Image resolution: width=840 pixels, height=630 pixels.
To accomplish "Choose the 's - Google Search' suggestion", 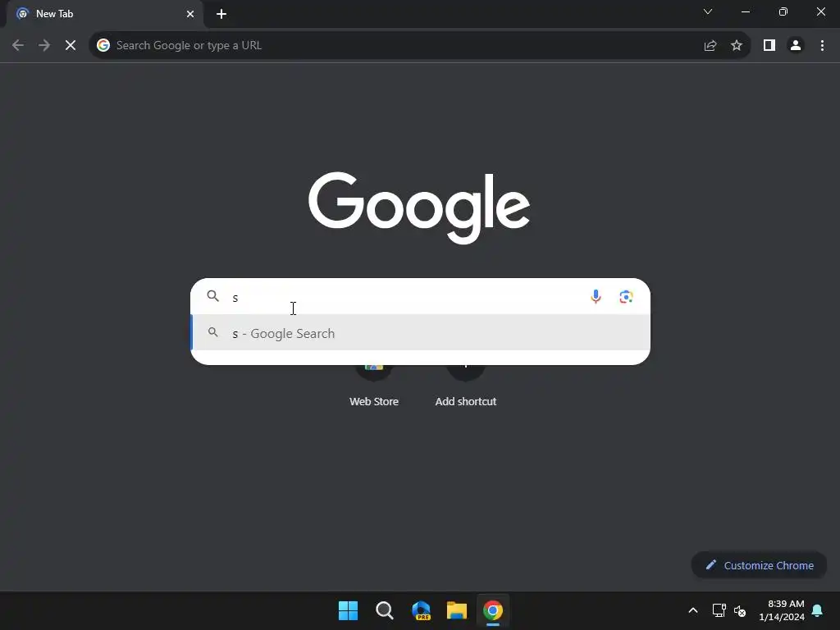I will coord(420,333).
